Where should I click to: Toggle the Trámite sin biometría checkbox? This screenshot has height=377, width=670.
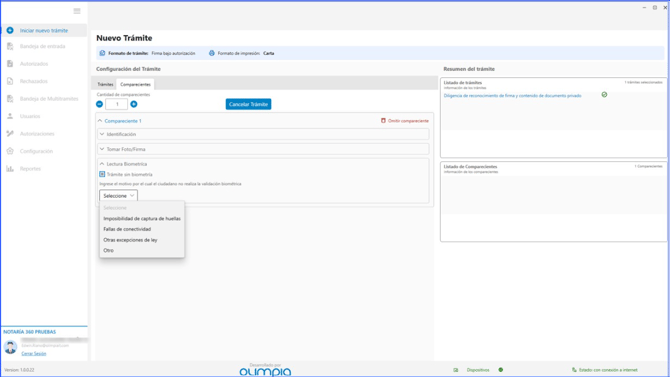tap(102, 174)
